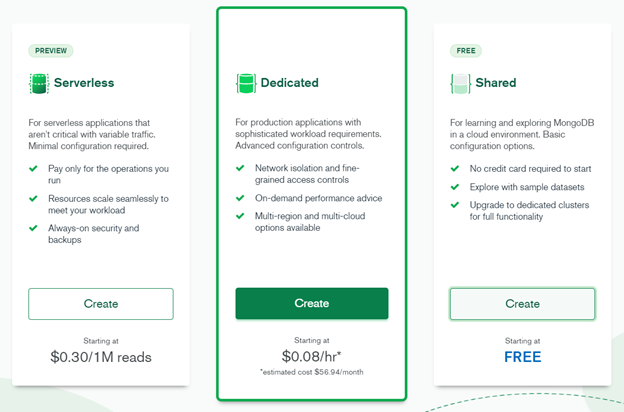Click checkmark next to 'Always-on security and backups'
The width and height of the screenshot is (624, 412).
[x=34, y=229]
